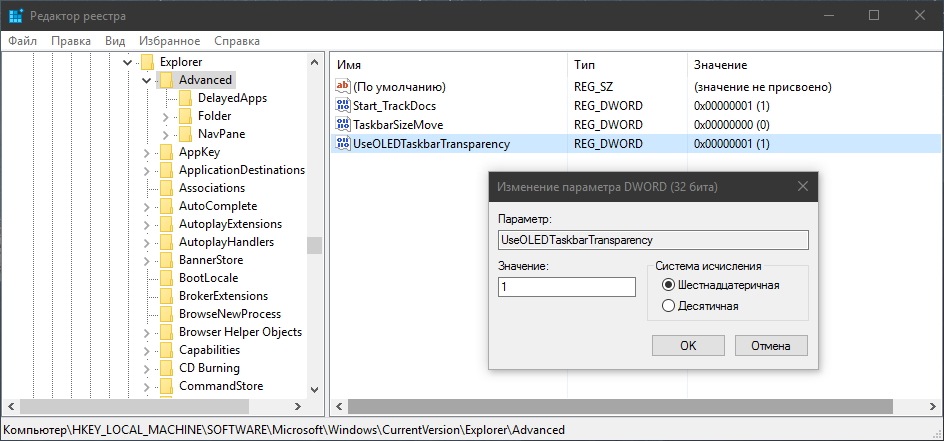Image resolution: width=944 pixels, height=441 pixels.
Task: Select the Hexadecimal base radio button
Action: point(668,285)
